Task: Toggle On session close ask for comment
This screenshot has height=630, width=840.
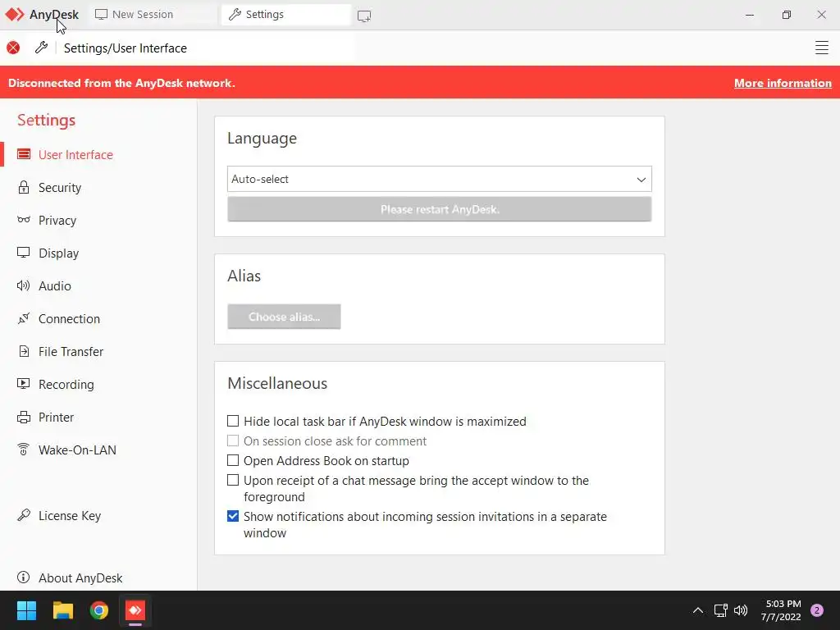Action: pos(233,441)
